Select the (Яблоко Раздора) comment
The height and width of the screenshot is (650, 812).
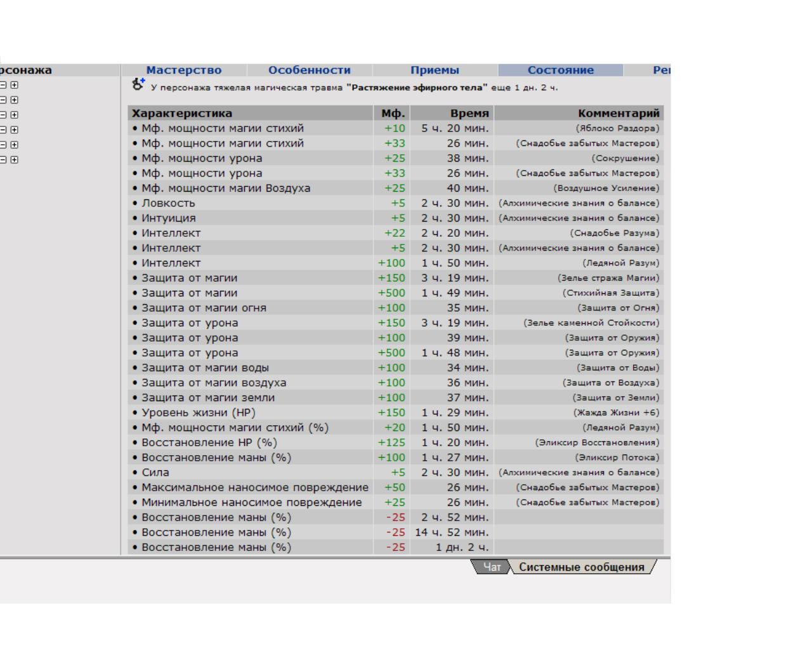617,128
